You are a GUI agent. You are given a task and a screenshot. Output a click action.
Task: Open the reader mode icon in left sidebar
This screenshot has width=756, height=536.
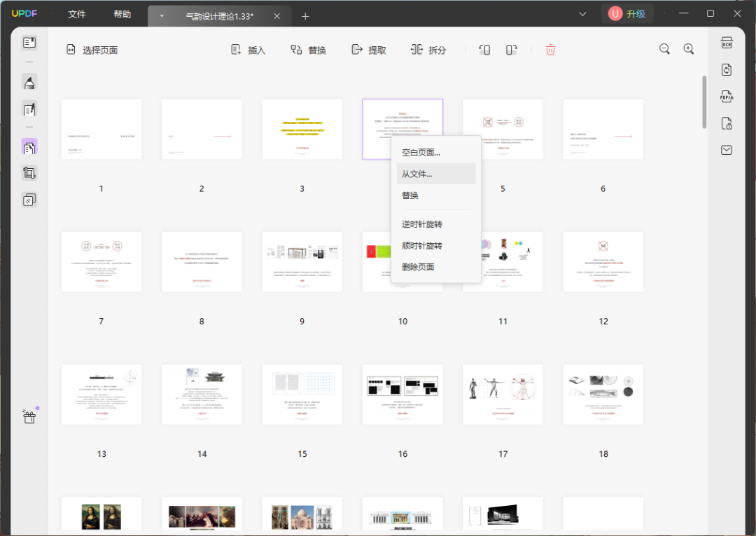29,43
